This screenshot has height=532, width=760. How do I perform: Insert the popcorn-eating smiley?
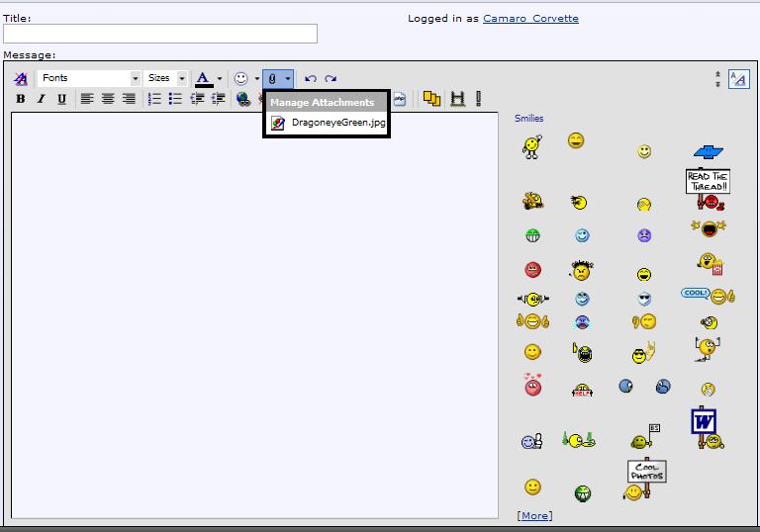click(x=711, y=264)
